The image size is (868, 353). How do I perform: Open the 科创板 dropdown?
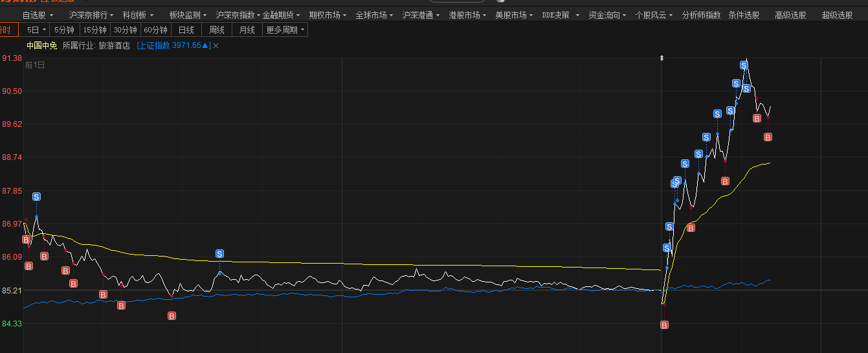tap(139, 15)
